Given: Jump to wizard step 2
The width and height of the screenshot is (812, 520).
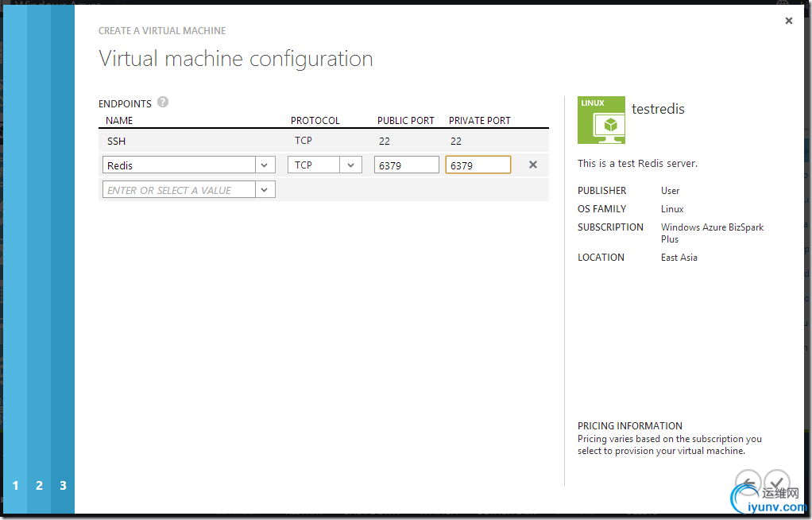Looking at the screenshot, I should tap(40, 486).
